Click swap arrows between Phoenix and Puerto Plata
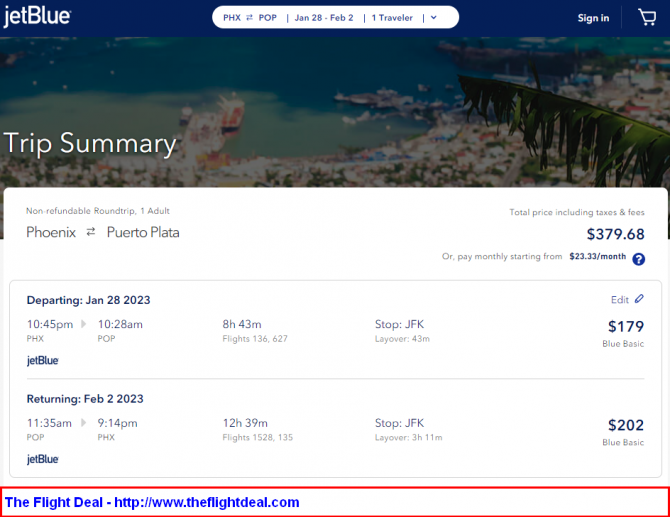670x517 pixels. coord(91,232)
